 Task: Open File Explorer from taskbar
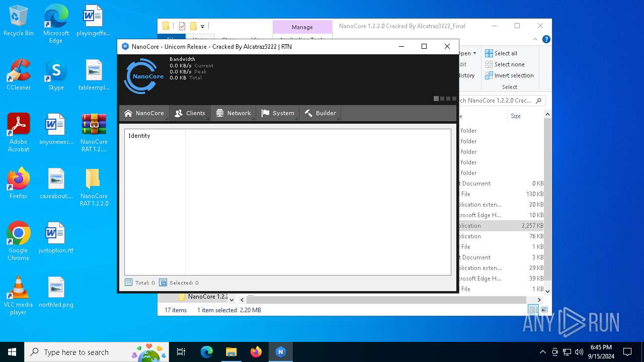coord(231,352)
